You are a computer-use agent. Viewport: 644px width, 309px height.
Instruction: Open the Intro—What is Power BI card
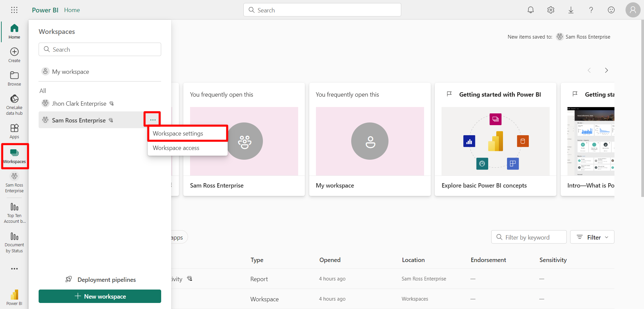pos(588,139)
